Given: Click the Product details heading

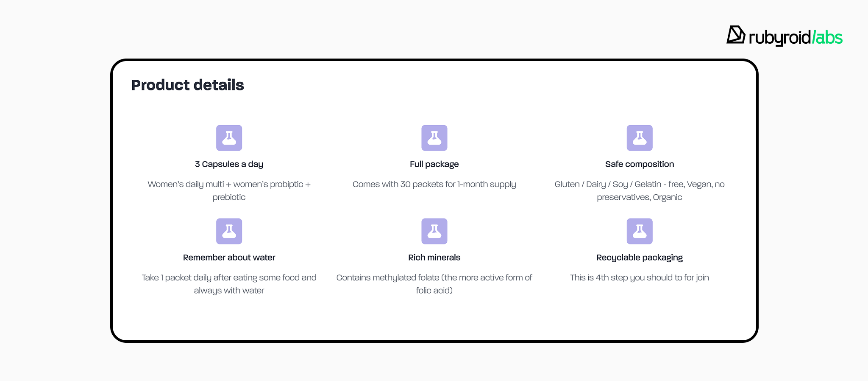Looking at the screenshot, I should click(187, 85).
